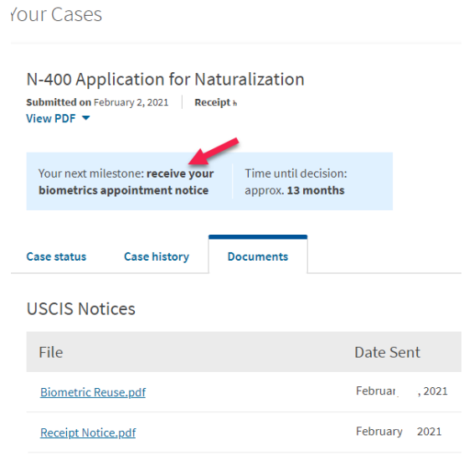Image resolution: width=474 pixels, height=476 pixels.
Task: Select the Documents tab
Action: [x=258, y=256]
